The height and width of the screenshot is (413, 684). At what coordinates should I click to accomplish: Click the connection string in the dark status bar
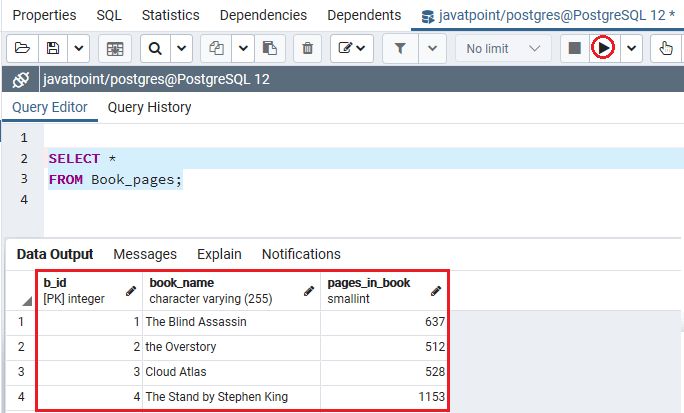pyautogui.click(x=156, y=79)
